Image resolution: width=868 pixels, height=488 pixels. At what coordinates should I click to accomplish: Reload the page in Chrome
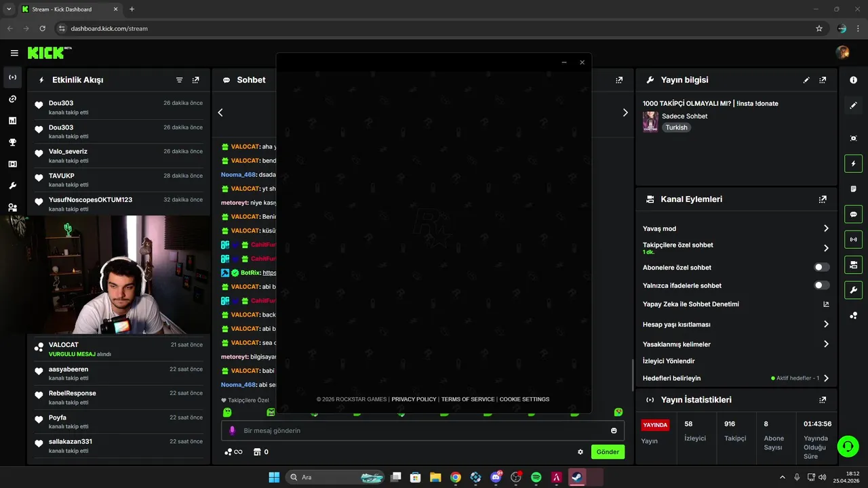point(42,28)
